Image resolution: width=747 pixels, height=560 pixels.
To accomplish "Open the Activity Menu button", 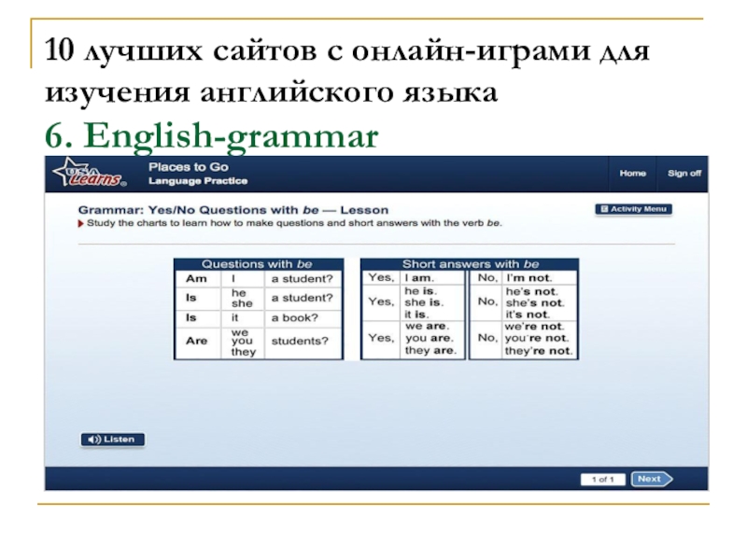I will click(x=634, y=209).
